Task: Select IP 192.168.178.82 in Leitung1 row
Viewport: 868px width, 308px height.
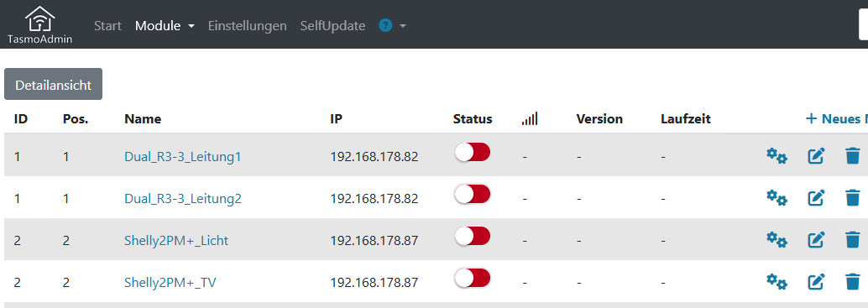Action: pos(374,157)
